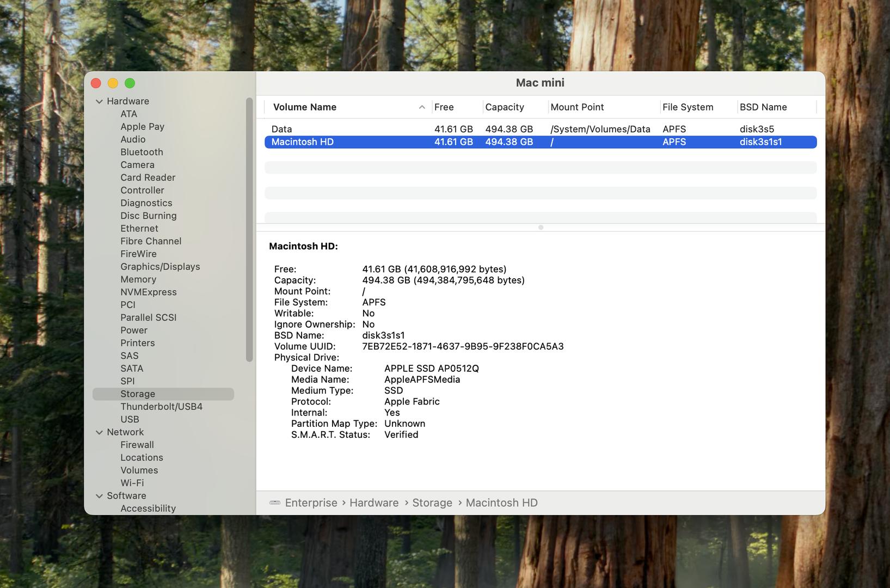Select USB in the sidebar
The image size is (890, 588).
pyautogui.click(x=130, y=419)
